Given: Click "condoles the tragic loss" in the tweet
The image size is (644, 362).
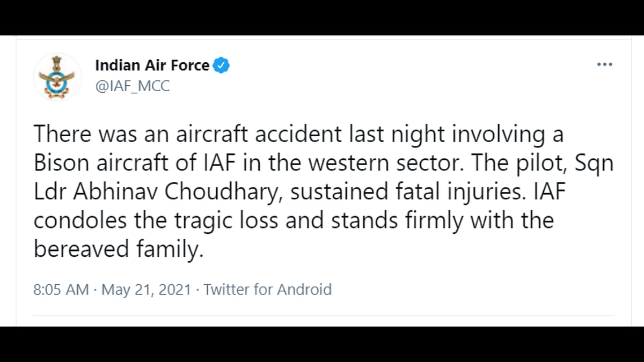Looking at the screenshot, I should (156, 221).
